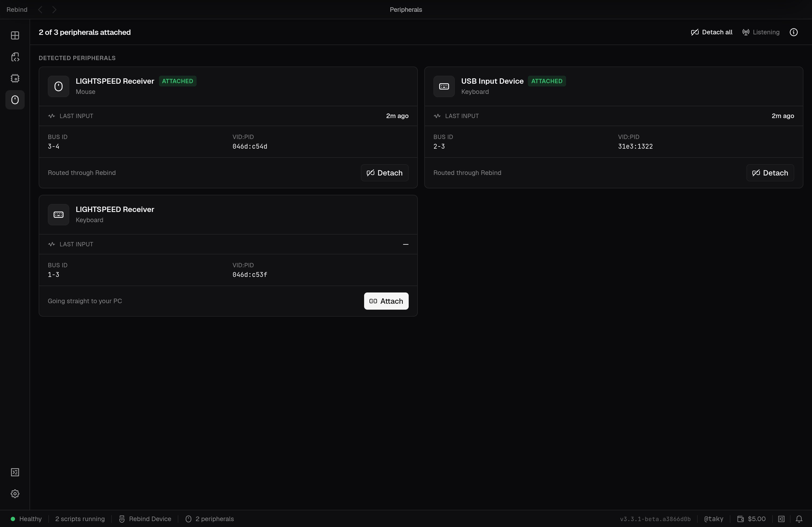Click the DETECTED PERIPHERALS heading
Screen dimensions: 812x527
77,58
